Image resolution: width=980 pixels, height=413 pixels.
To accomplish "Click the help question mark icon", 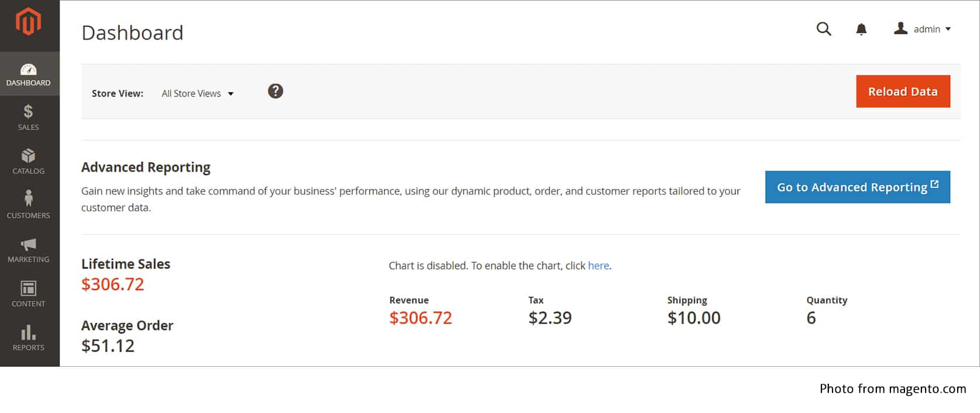I will pyautogui.click(x=275, y=91).
